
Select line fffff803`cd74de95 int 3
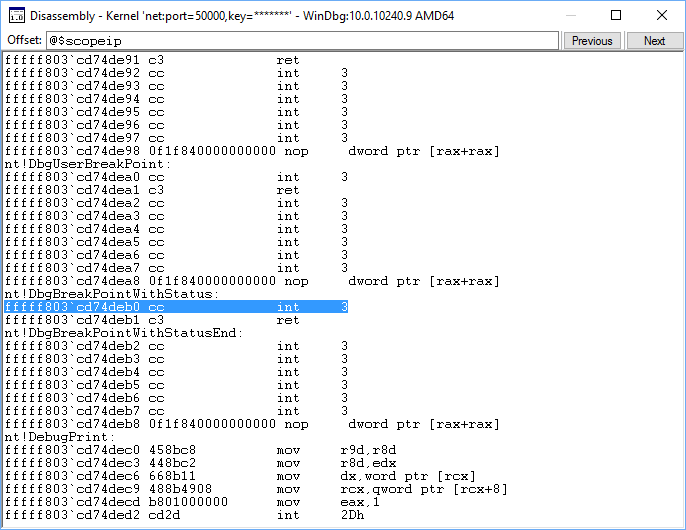coord(176,112)
